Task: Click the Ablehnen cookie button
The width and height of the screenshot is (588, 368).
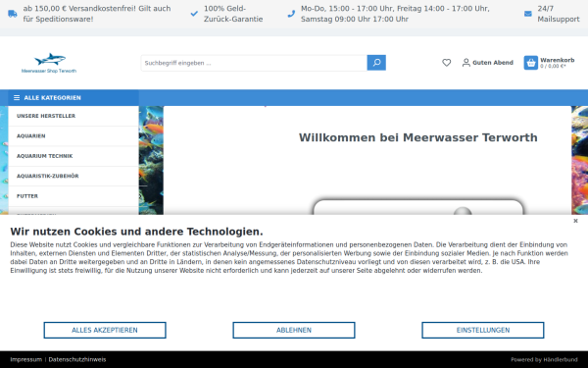Action: point(294,330)
